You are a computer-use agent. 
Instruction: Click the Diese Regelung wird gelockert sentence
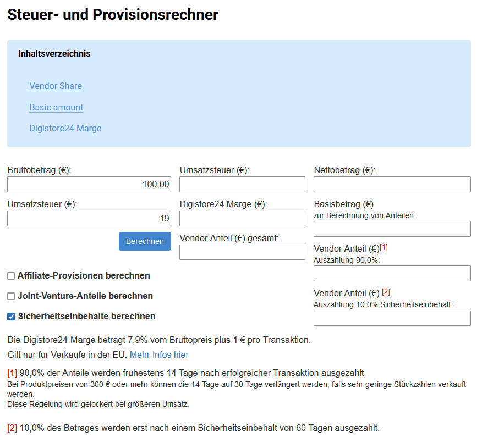[98, 404]
